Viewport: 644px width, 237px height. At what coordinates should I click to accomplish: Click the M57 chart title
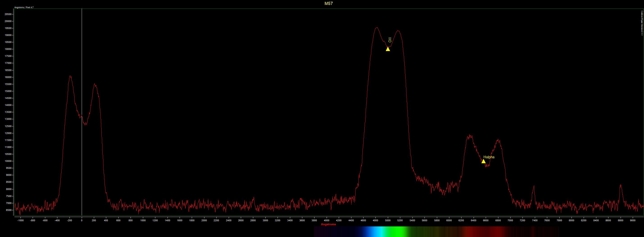tap(328, 4)
